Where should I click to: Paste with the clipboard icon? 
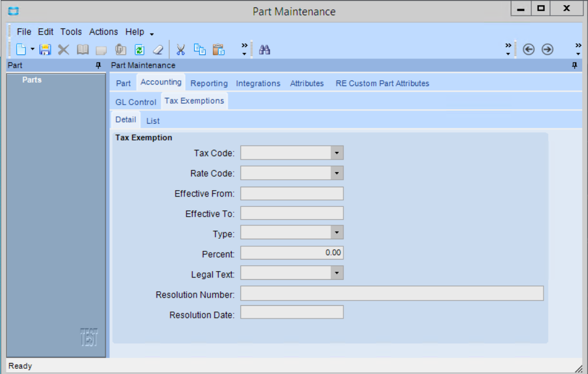(x=218, y=50)
